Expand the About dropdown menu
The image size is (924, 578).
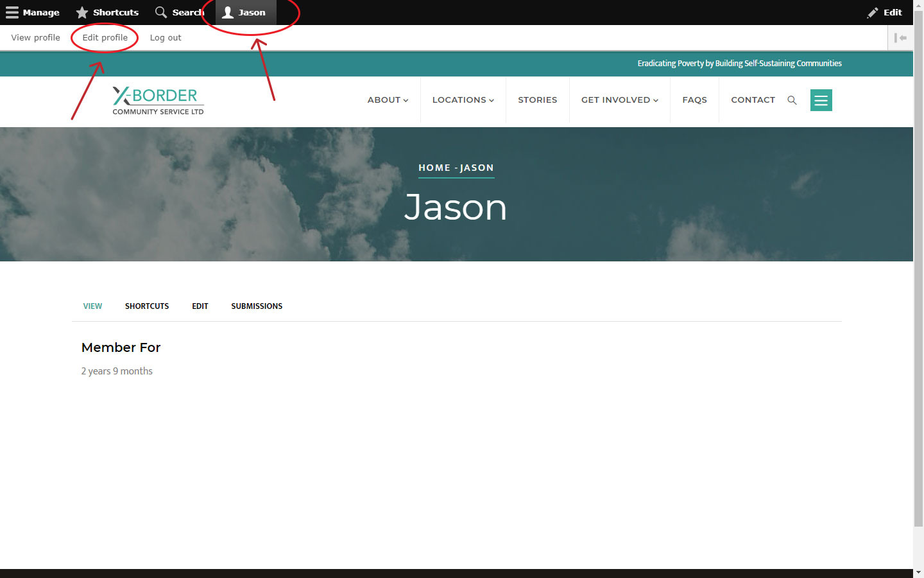(x=388, y=100)
